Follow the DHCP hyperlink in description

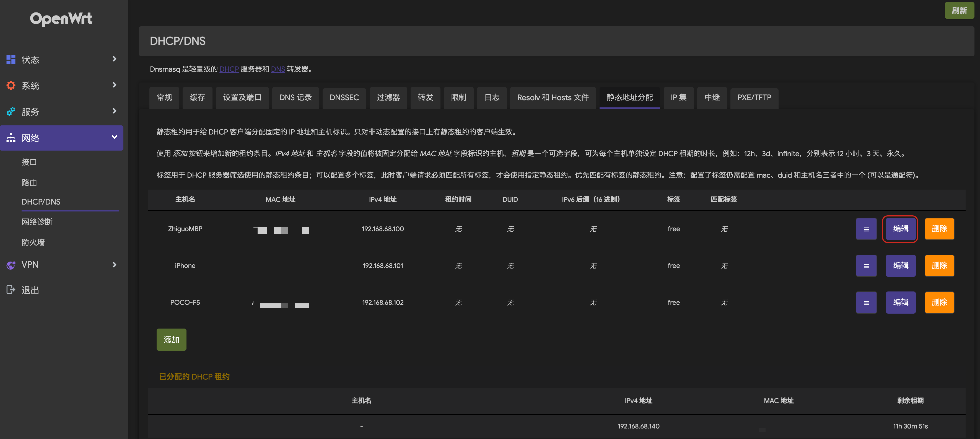(x=229, y=69)
